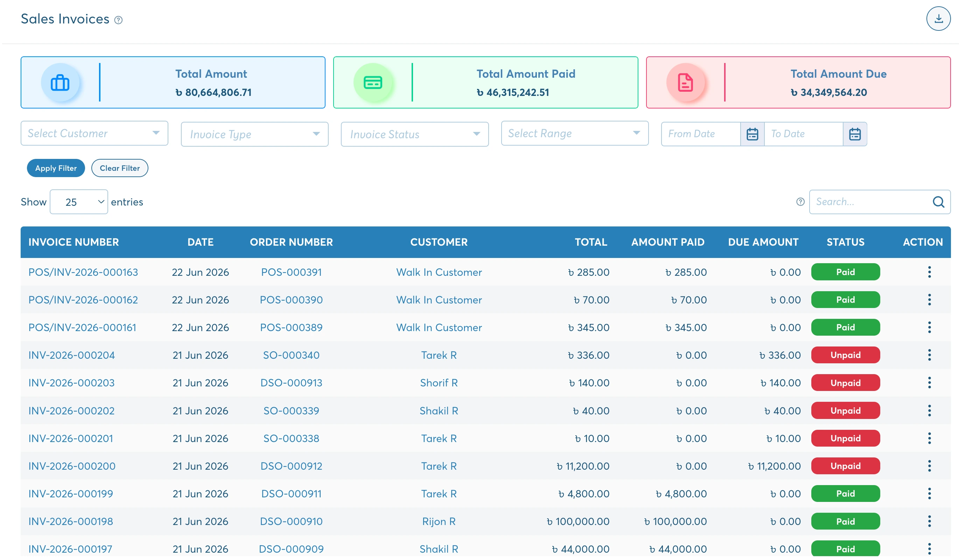Click the Clear Filter button
This screenshot has height=560, width=959.
119,168
